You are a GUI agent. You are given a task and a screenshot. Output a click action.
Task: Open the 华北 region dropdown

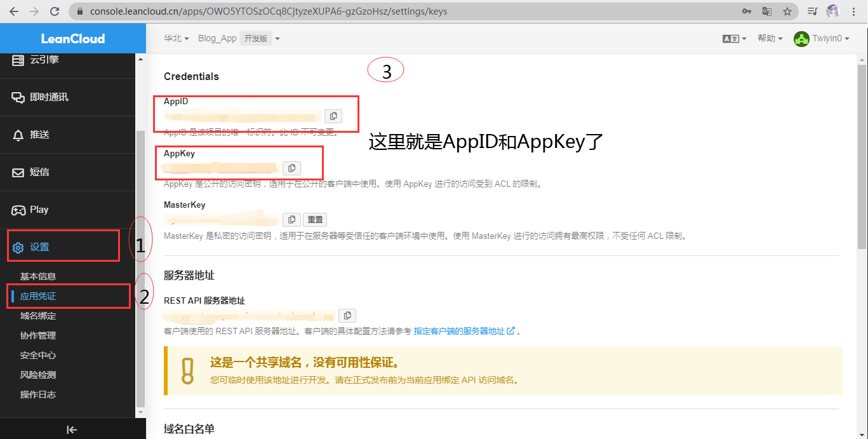point(176,39)
